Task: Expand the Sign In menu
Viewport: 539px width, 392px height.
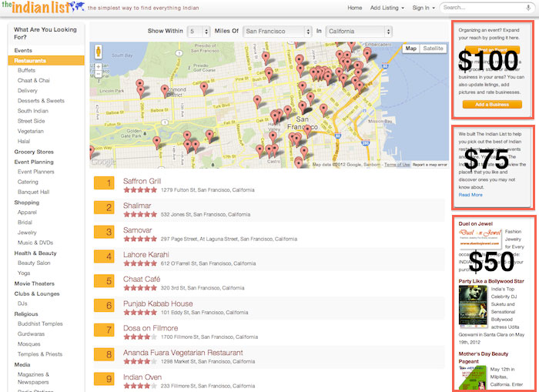Action: click(423, 8)
